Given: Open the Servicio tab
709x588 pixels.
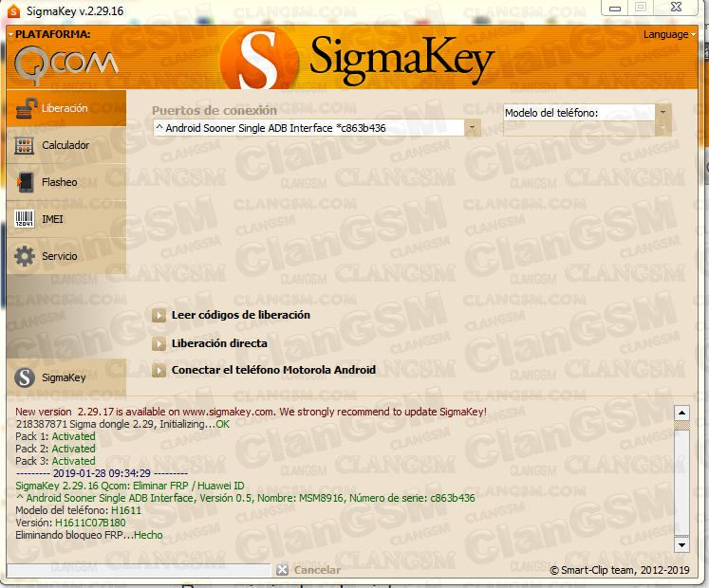Looking at the screenshot, I should coord(66,256).
